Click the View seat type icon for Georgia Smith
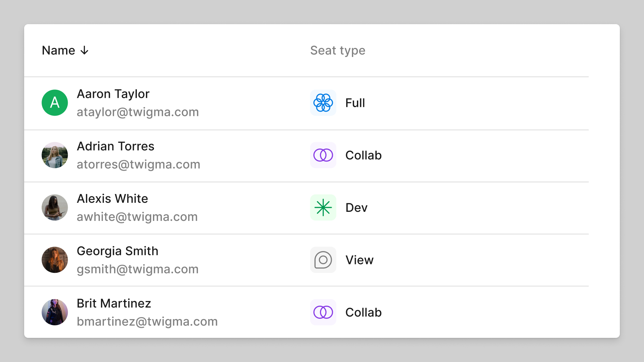Image resolution: width=644 pixels, height=362 pixels. click(323, 259)
